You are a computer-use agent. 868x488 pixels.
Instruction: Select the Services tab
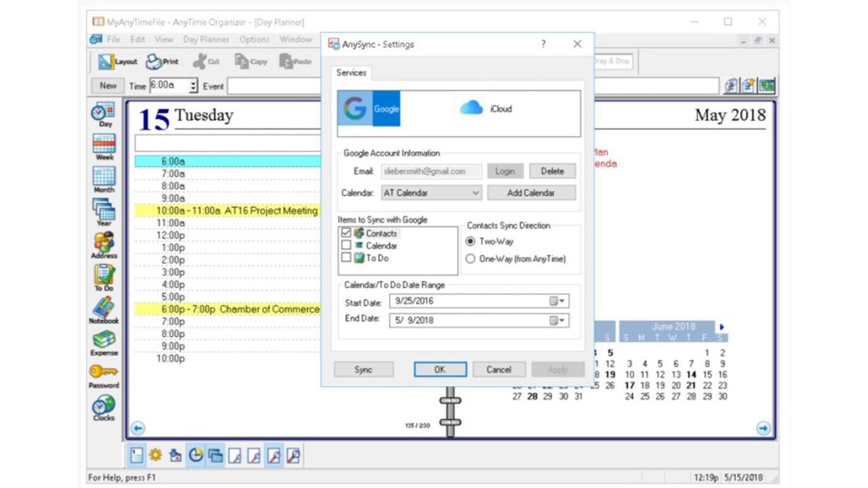pos(352,73)
